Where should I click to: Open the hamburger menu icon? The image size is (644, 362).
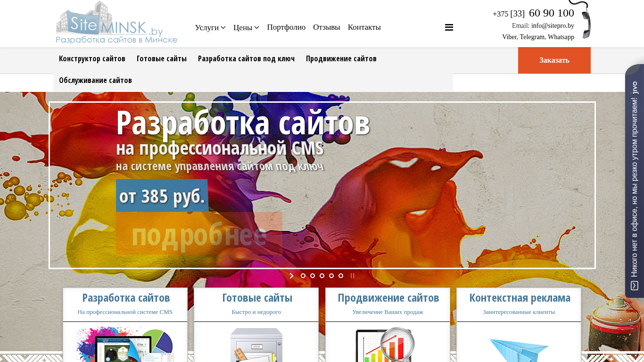[x=449, y=27]
